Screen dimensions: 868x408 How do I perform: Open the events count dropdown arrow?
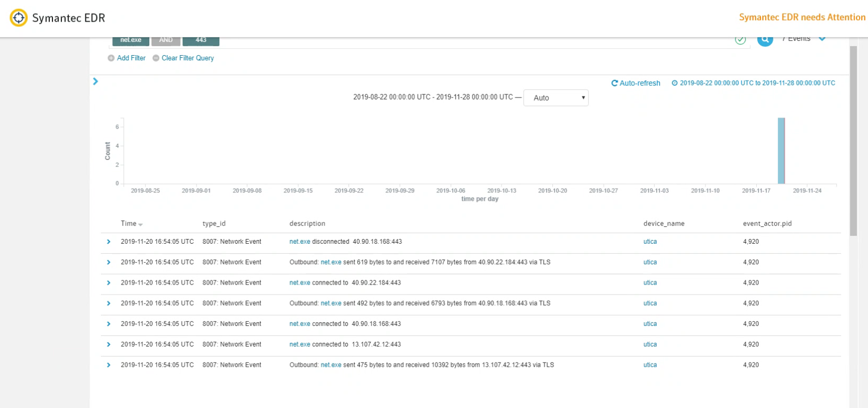(x=822, y=39)
